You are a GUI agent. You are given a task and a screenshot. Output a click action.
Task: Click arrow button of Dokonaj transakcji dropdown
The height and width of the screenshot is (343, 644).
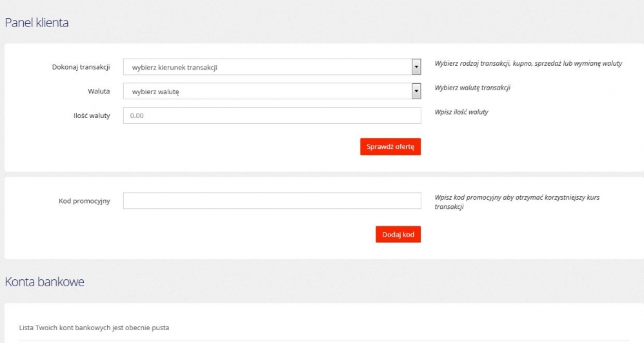pos(416,67)
